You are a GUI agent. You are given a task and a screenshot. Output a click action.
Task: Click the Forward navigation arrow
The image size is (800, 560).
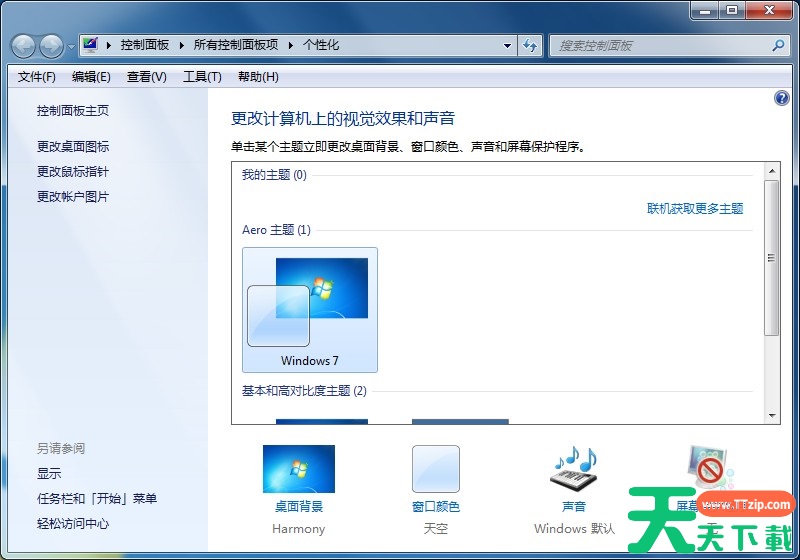52,46
